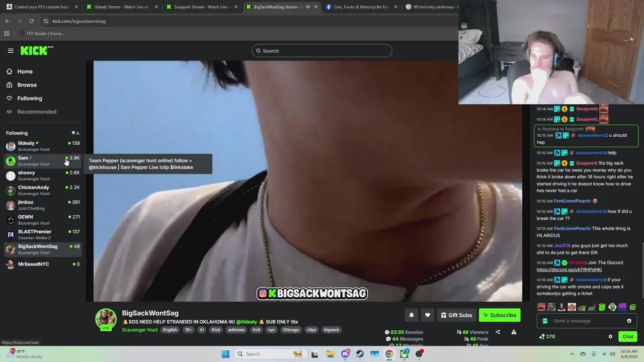
Task: Close the BigSackWontSag Stream tab
Action: [315, 7]
